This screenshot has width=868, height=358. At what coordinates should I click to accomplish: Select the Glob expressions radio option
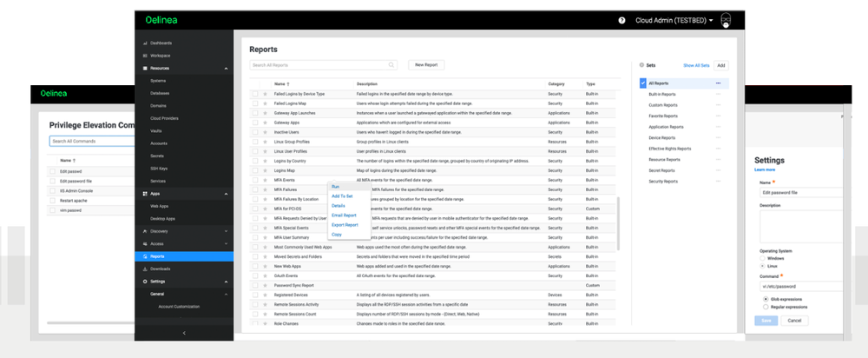tap(766, 299)
